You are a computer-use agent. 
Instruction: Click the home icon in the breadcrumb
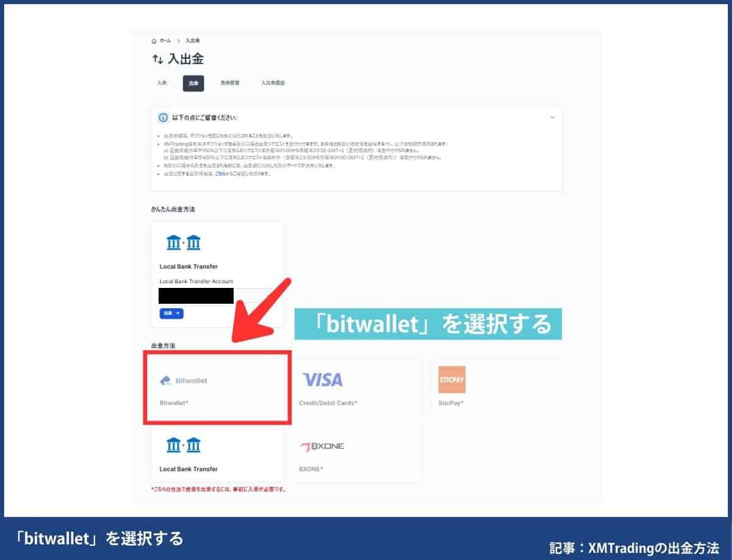pos(154,40)
